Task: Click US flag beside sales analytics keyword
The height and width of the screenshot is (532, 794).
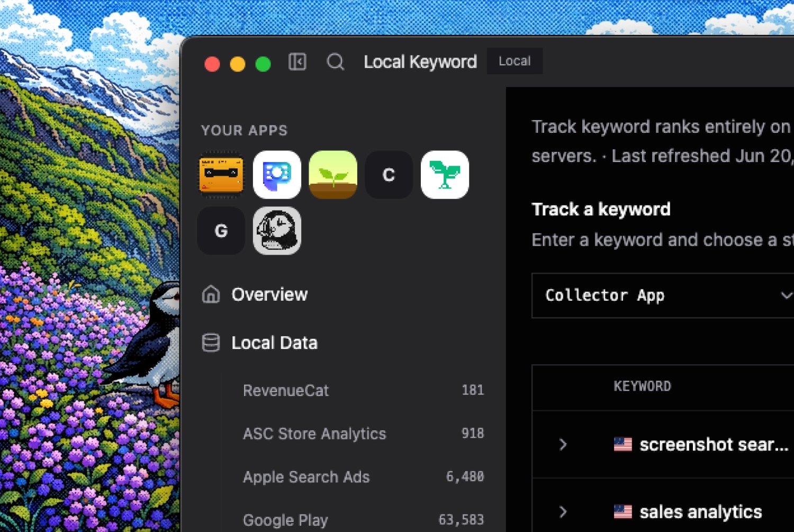Action: [622, 512]
